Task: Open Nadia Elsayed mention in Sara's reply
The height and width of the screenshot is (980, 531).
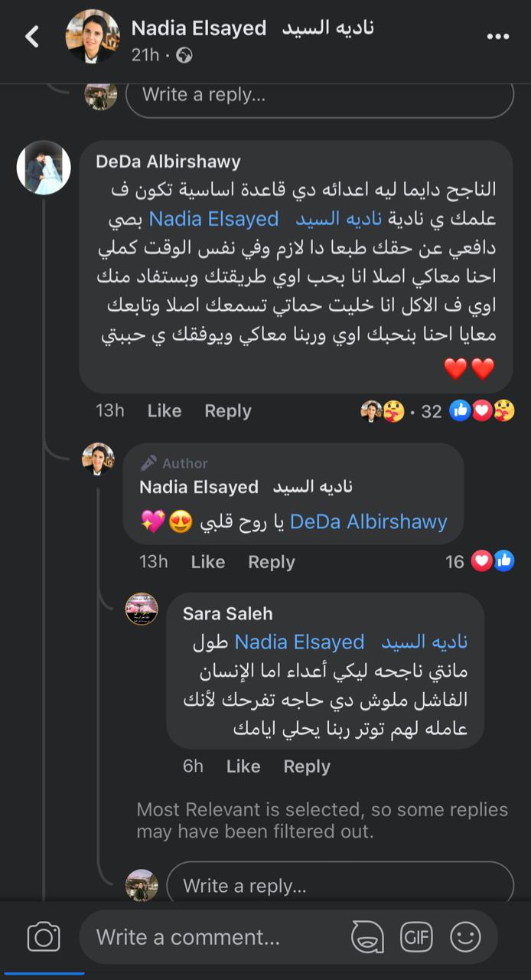Action: 299,642
